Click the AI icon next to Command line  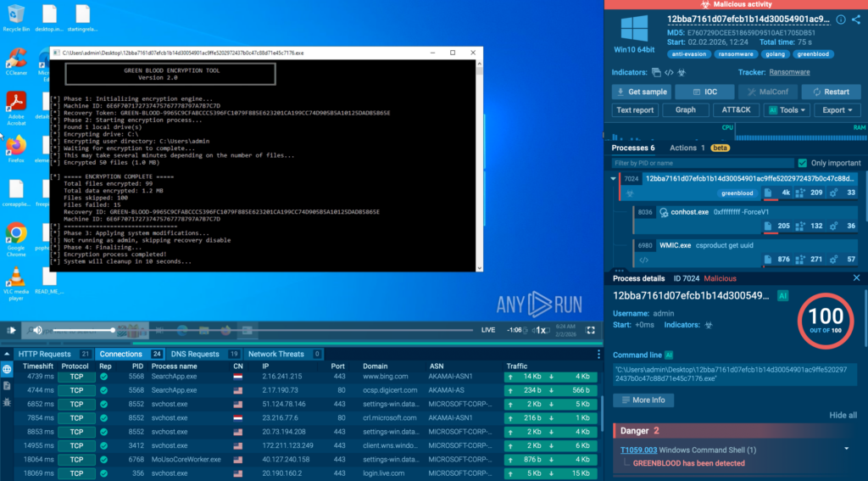669,355
